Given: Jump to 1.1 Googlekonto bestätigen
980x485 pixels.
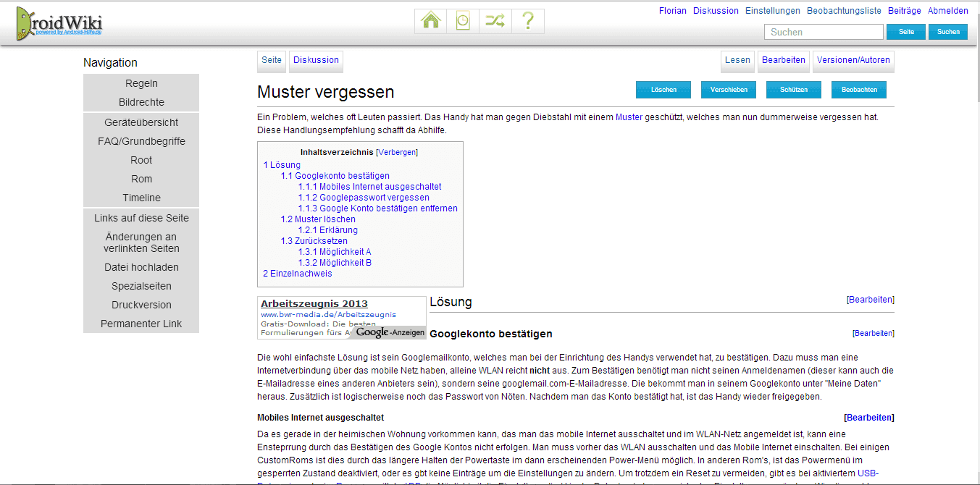Looking at the screenshot, I should [x=335, y=176].
